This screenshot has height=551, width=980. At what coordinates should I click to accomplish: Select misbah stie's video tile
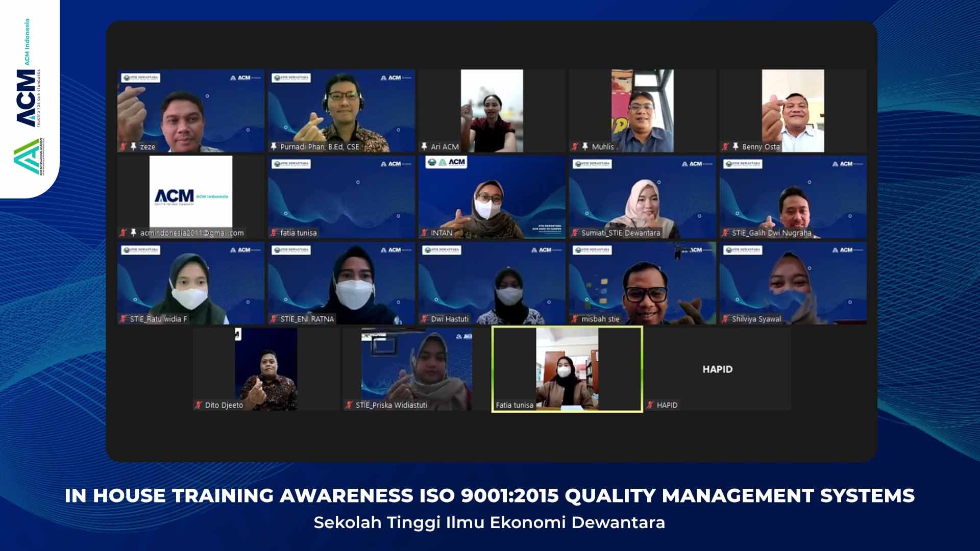click(x=643, y=283)
